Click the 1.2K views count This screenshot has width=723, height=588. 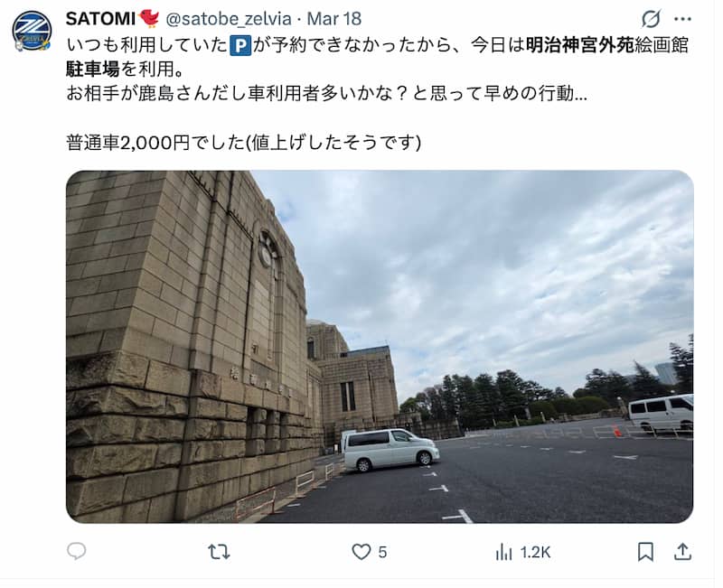point(535,552)
